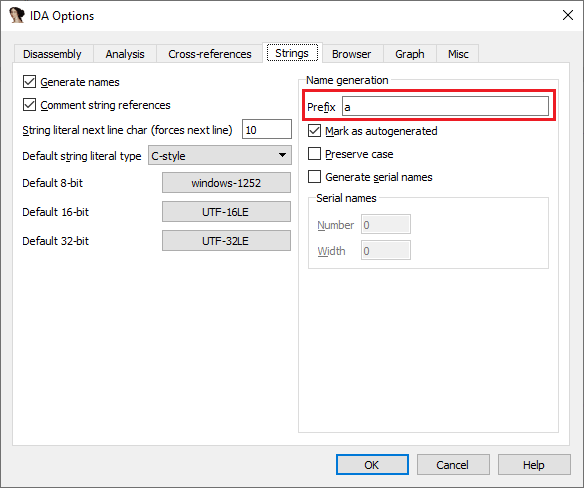Click the Prefix input field

(445, 107)
